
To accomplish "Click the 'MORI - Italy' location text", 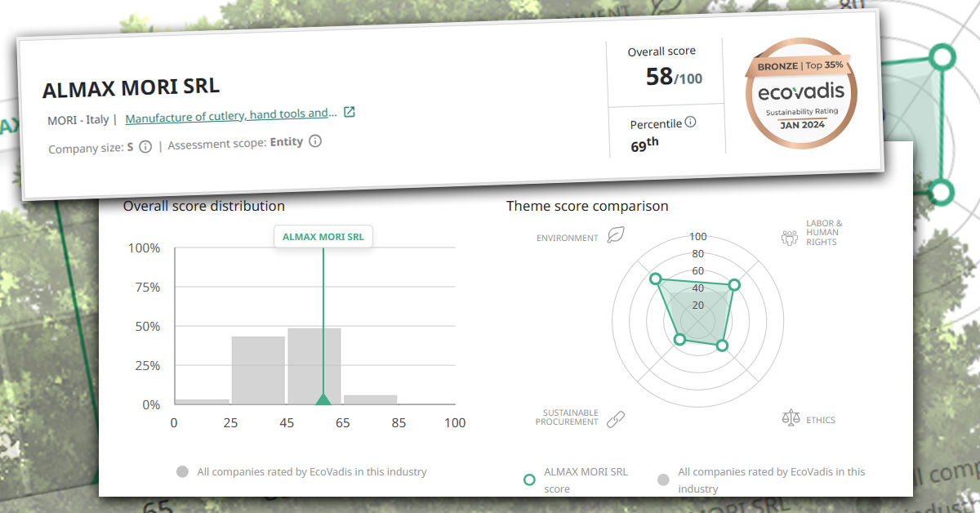I will pos(78,120).
